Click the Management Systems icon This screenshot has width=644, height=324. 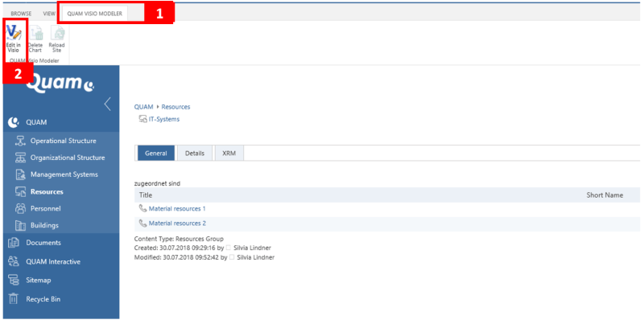(x=20, y=174)
